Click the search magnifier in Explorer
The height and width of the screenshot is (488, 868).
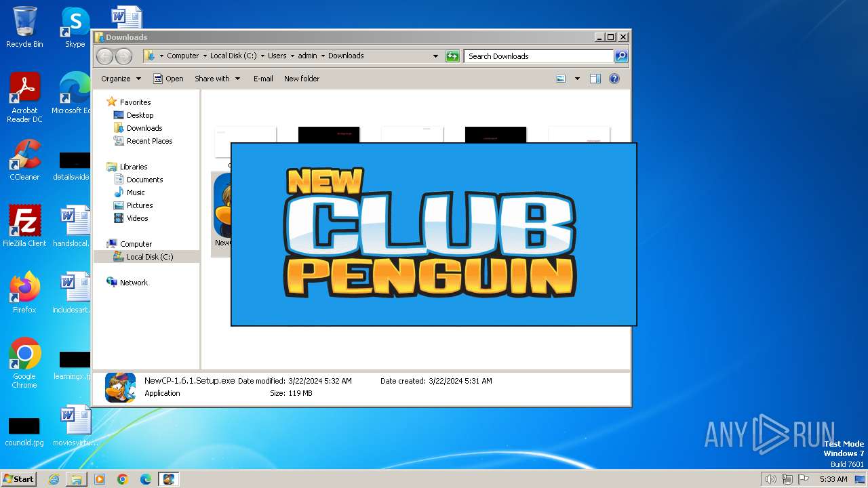pyautogui.click(x=620, y=56)
